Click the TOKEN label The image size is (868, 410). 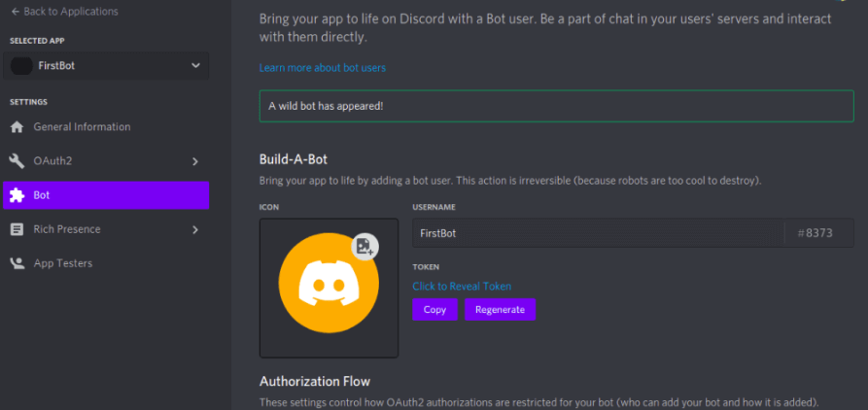pyautogui.click(x=426, y=266)
